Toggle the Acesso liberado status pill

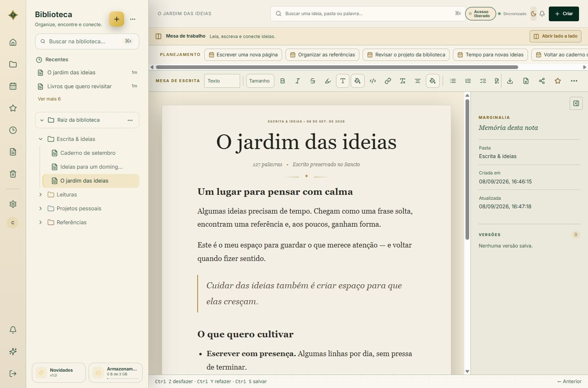click(x=481, y=14)
